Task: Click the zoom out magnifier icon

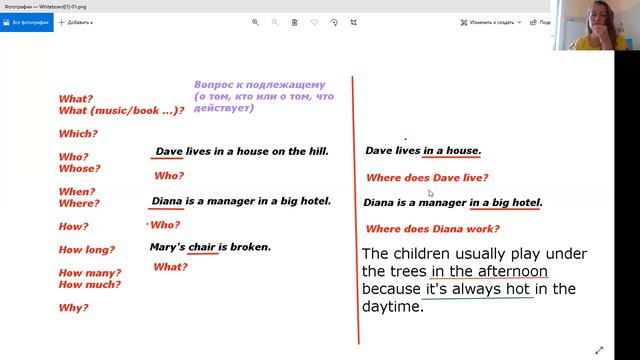Action: [x=275, y=22]
